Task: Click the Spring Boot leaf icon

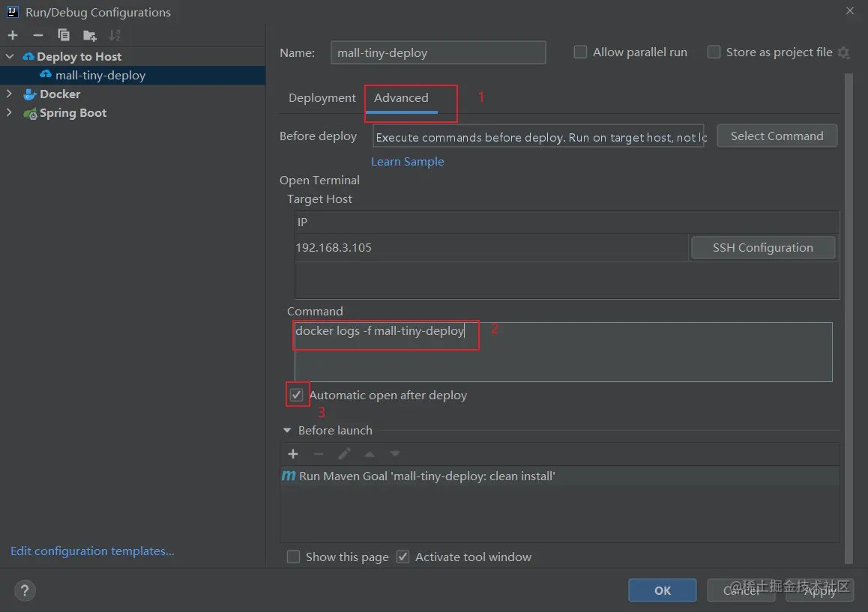Action: [x=30, y=113]
